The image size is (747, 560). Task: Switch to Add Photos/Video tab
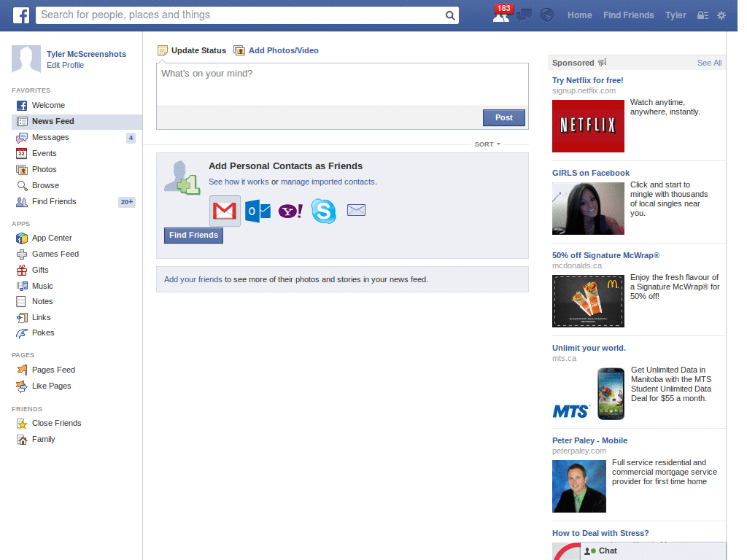(276, 50)
